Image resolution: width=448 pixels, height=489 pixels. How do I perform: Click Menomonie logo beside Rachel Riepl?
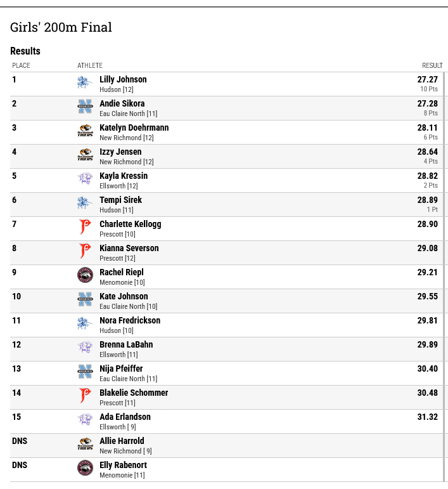[85, 275]
